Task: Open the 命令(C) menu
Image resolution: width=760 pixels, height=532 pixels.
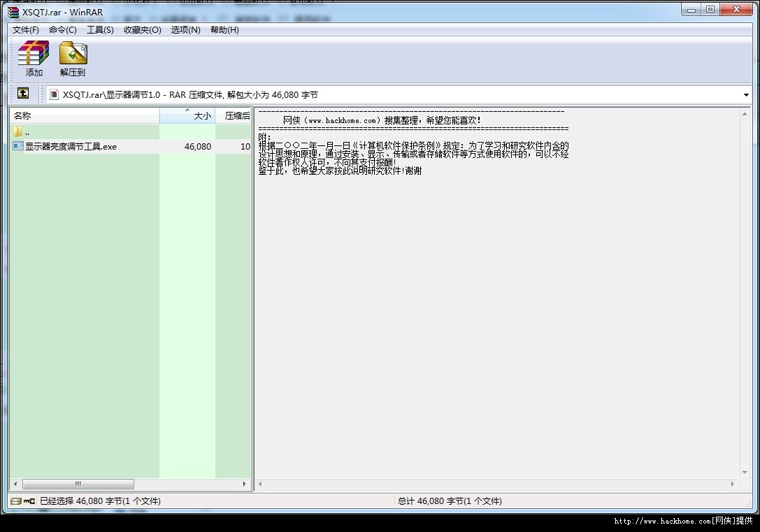Action: pyautogui.click(x=63, y=30)
